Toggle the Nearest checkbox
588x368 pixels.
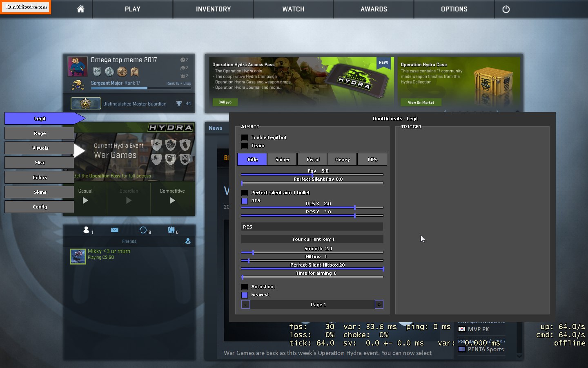point(245,295)
